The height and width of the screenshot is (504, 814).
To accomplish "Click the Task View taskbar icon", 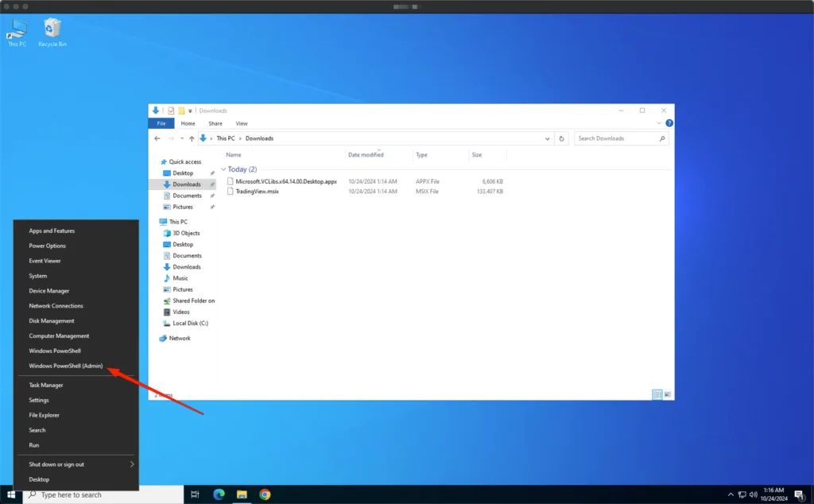I will [x=195, y=494].
